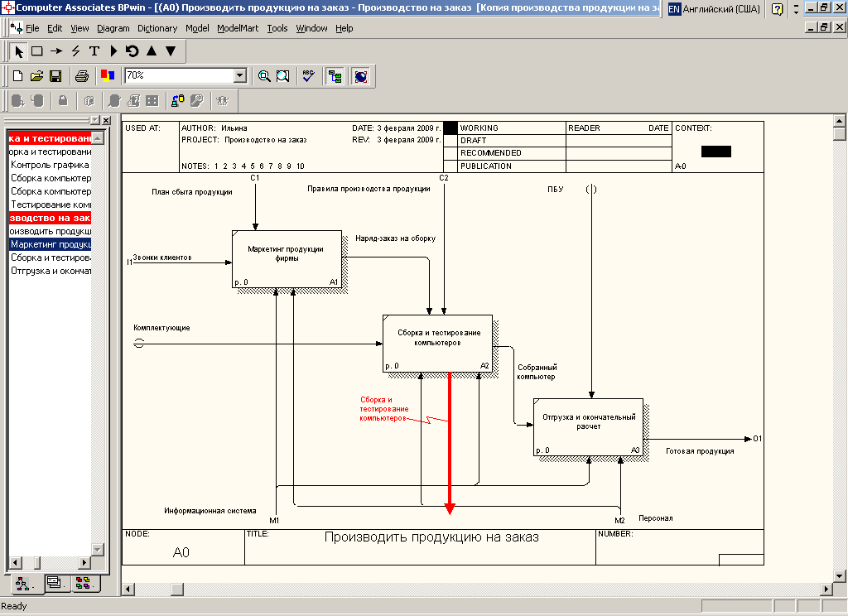Open the Help menu
Image resolution: width=848 pixels, height=616 pixels.
point(344,28)
